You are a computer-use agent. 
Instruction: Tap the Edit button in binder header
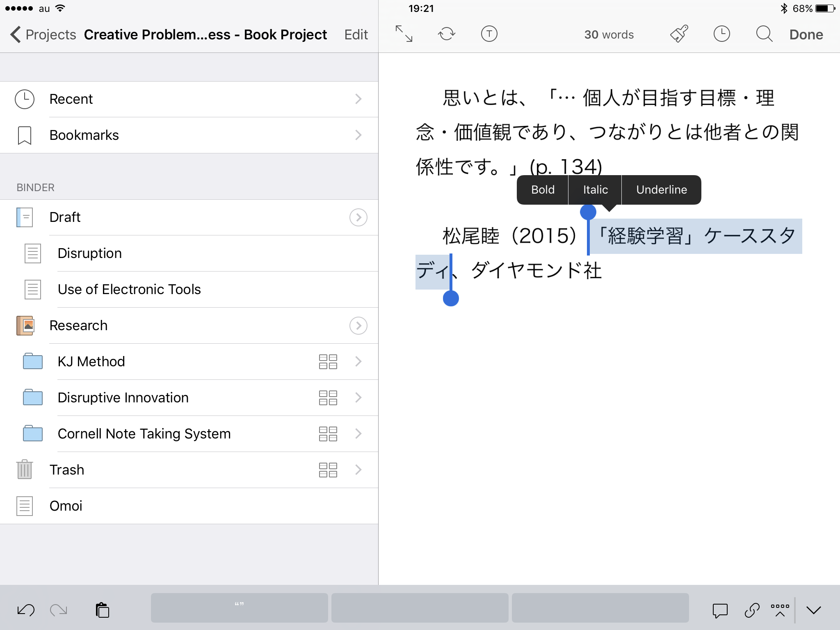356,34
